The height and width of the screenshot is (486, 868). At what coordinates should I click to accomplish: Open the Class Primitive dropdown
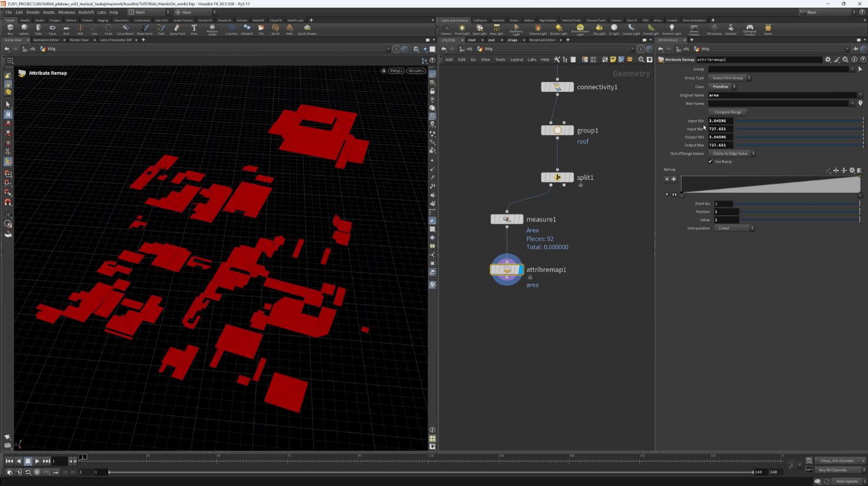(x=722, y=87)
